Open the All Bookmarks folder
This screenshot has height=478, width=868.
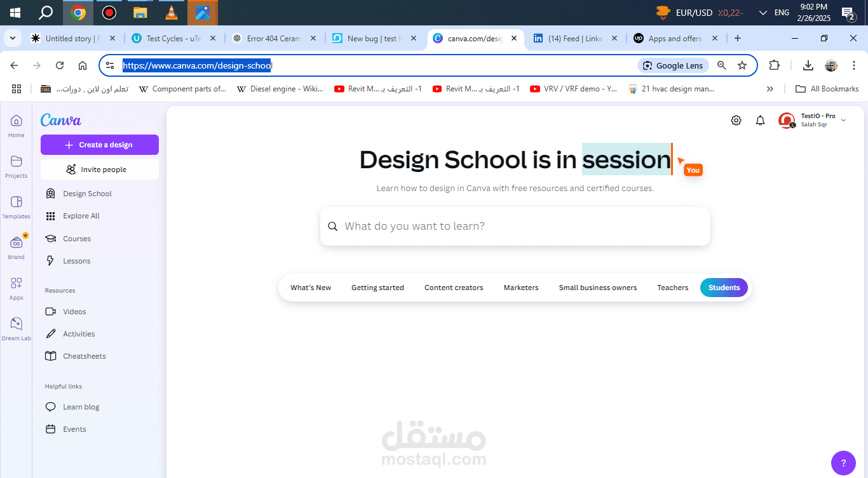click(x=827, y=89)
